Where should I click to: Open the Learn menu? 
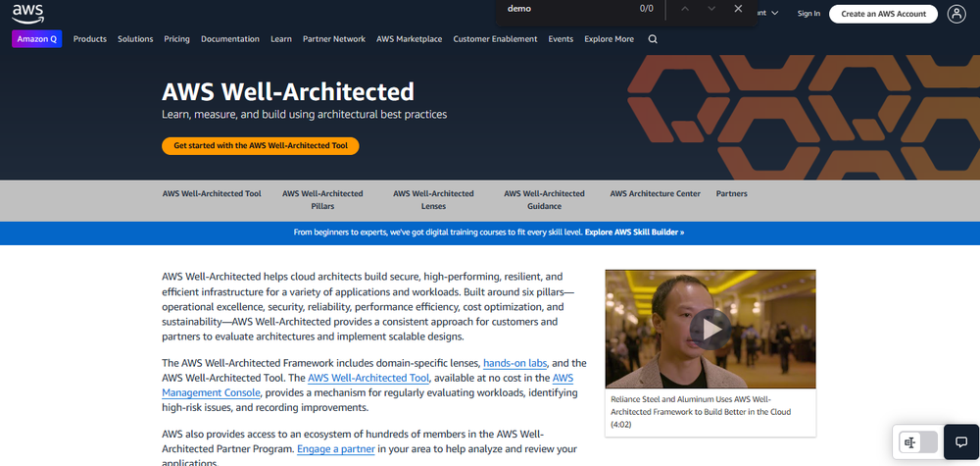pyautogui.click(x=281, y=39)
